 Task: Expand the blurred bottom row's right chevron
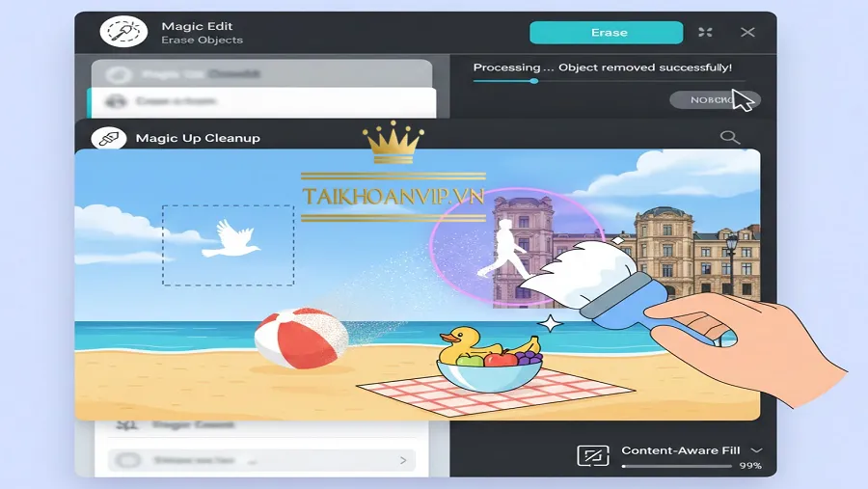click(403, 460)
